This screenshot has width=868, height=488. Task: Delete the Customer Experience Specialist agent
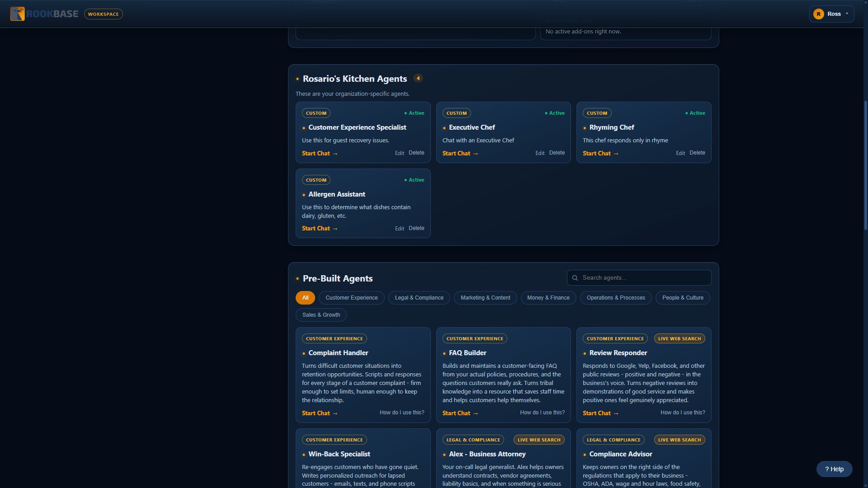click(x=416, y=153)
